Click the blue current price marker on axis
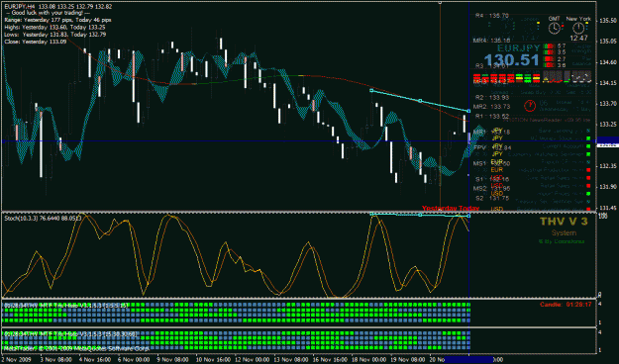619x364 pixels. (x=607, y=140)
